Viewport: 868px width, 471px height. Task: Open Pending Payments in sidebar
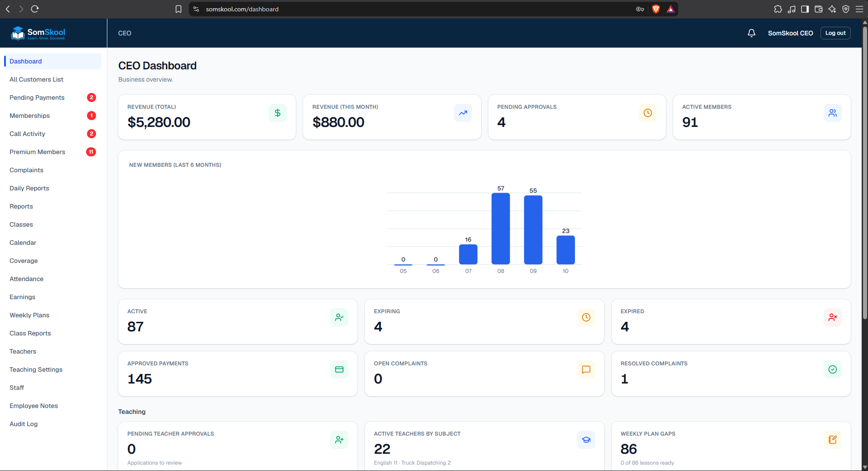click(x=53, y=97)
